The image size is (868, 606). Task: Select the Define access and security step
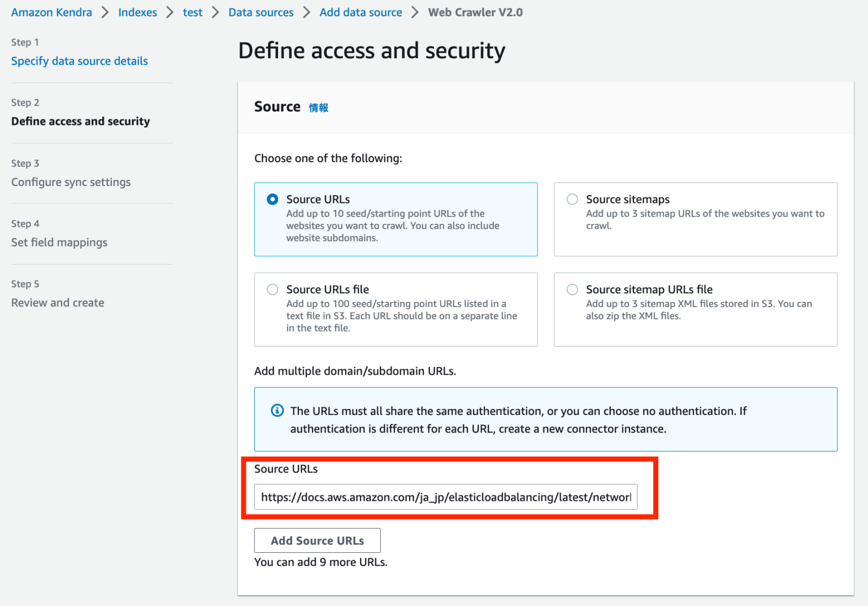[x=80, y=121]
